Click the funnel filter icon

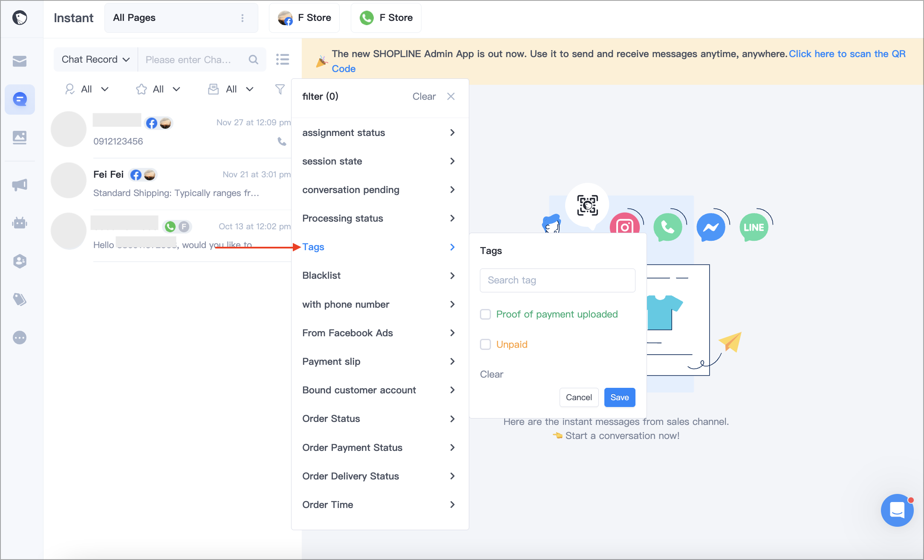pyautogui.click(x=280, y=89)
